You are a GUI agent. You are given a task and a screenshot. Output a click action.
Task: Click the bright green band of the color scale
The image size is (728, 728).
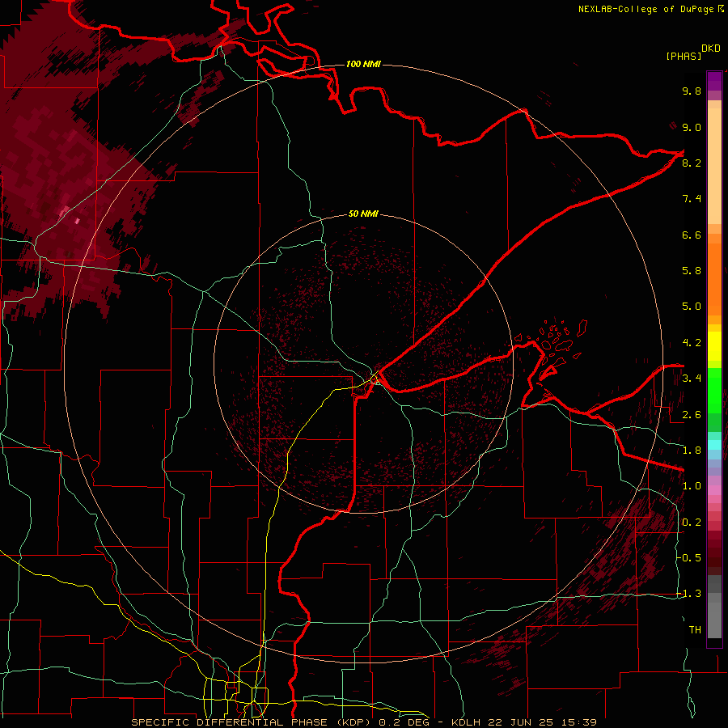[x=714, y=390]
